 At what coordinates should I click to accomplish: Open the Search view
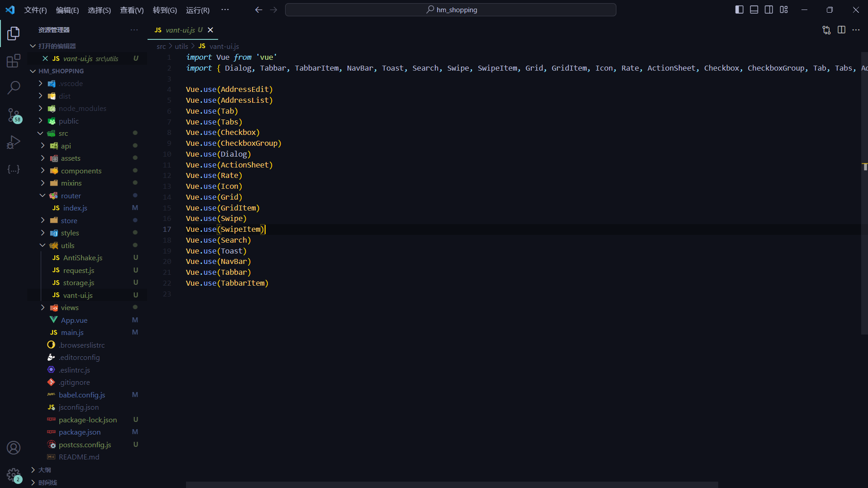pos(14,87)
